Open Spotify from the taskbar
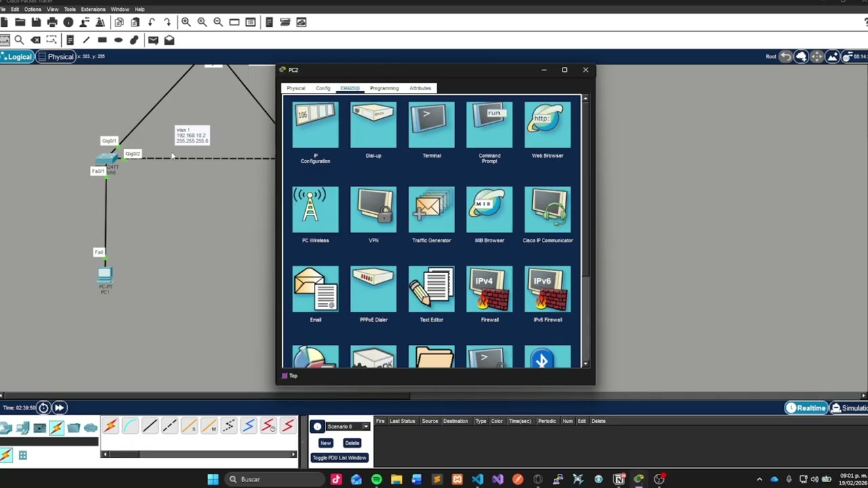Viewport: 868px width, 488px height. 376,479
